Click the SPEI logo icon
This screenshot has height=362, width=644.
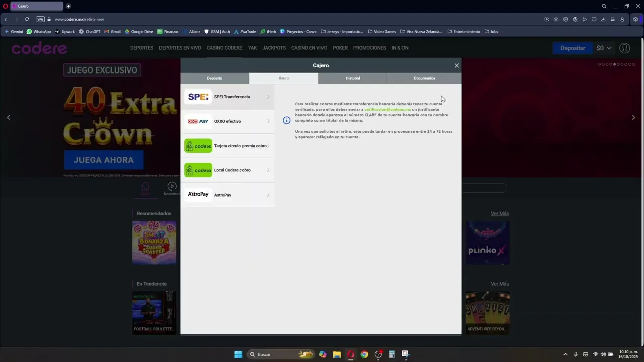[198, 97]
